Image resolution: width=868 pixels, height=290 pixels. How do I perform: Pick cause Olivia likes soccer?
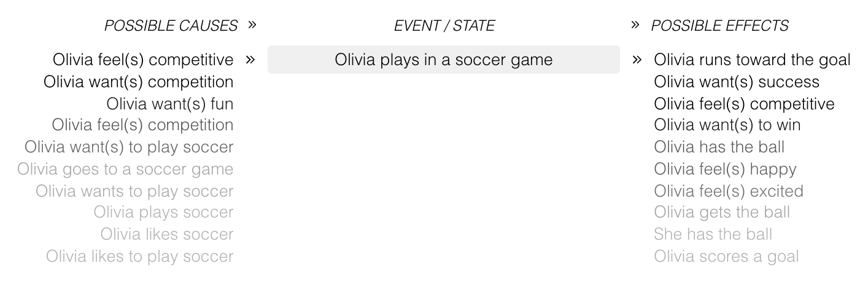click(167, 234)
